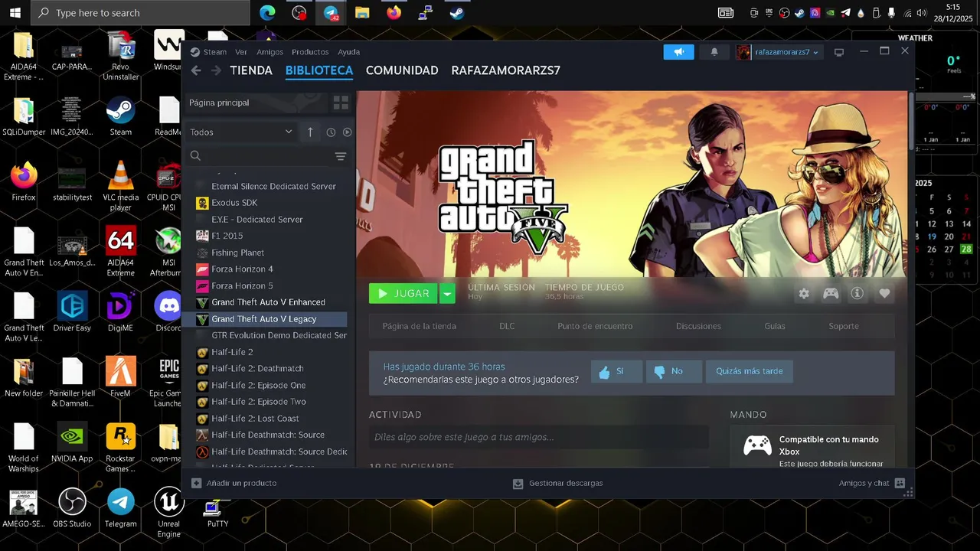Click the library search input field
This screenshot has height=551, width=980.
[x=268, y=156]
